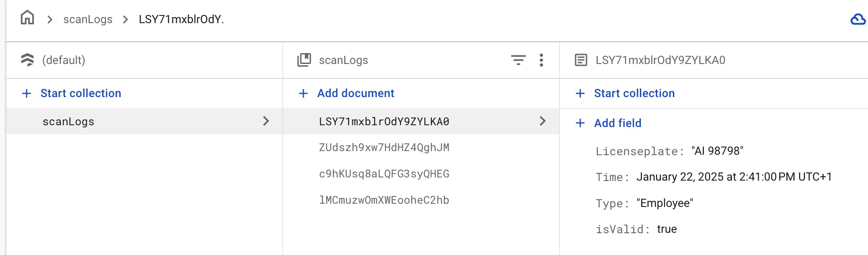Click the breadcrumb chevron before scanLogs
Image resolution: width=868 pixels, height=255 pixels.
click(x=50, y=20)
